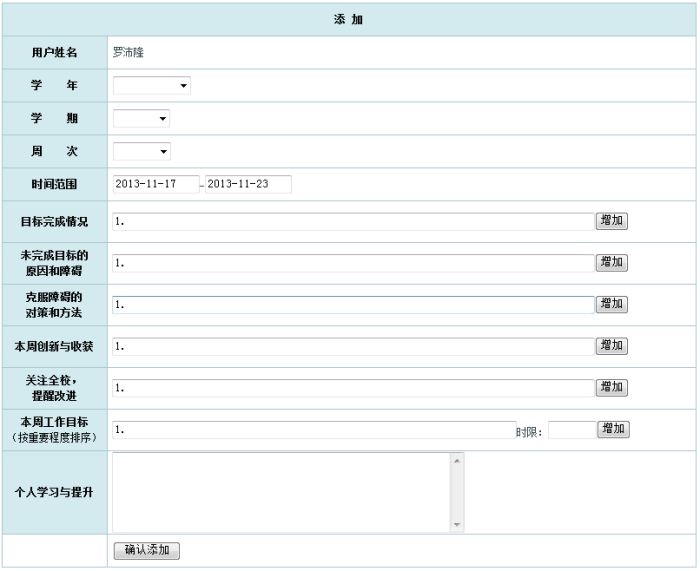Screen dimensions: 700x571
Task: Click inside the 个人学习与提升 textarea
Action: pos(281,492)
